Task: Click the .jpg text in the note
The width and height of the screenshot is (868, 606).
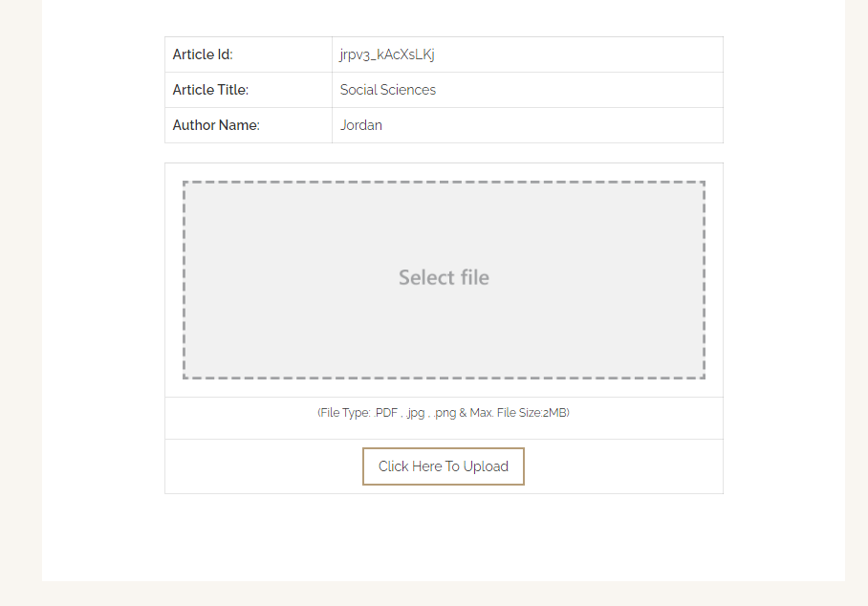Action: coord(415,413)
